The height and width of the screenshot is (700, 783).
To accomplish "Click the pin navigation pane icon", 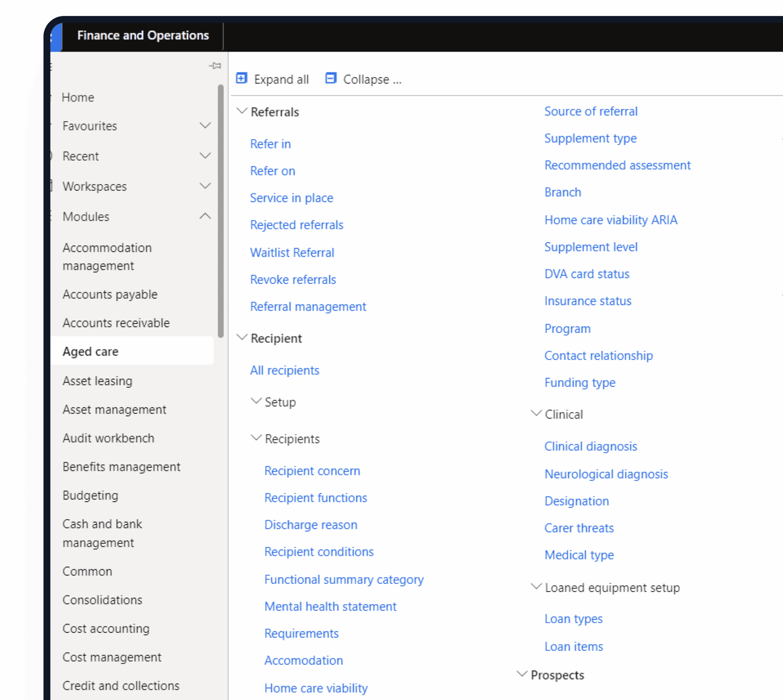I will coord(215,66).
